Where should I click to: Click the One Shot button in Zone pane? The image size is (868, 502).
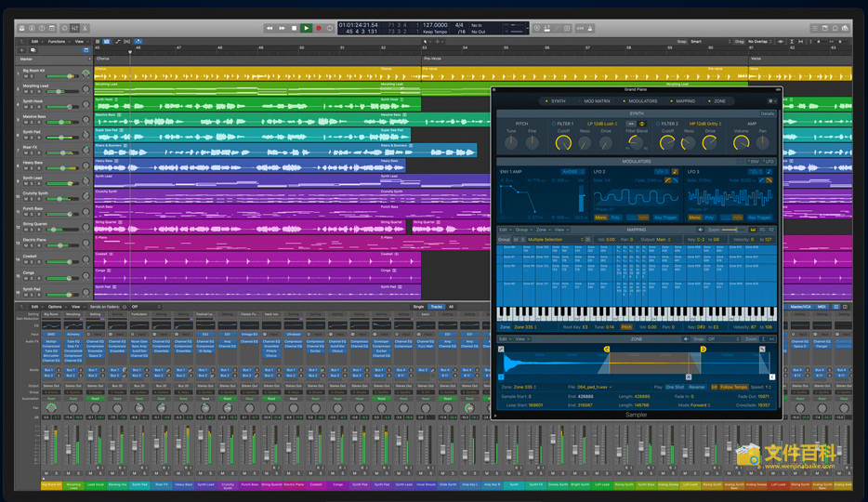[x=675, y=387]
